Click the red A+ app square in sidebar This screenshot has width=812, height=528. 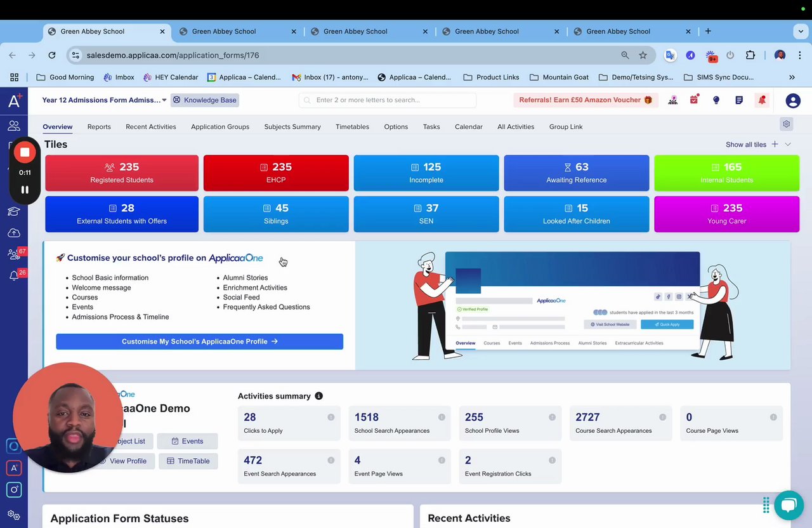point(14,468)
